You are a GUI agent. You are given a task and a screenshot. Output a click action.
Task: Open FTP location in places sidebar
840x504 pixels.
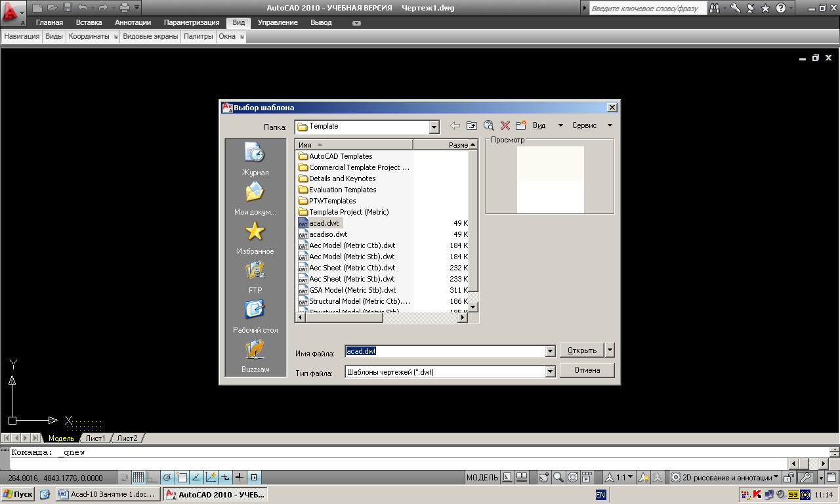255,278
